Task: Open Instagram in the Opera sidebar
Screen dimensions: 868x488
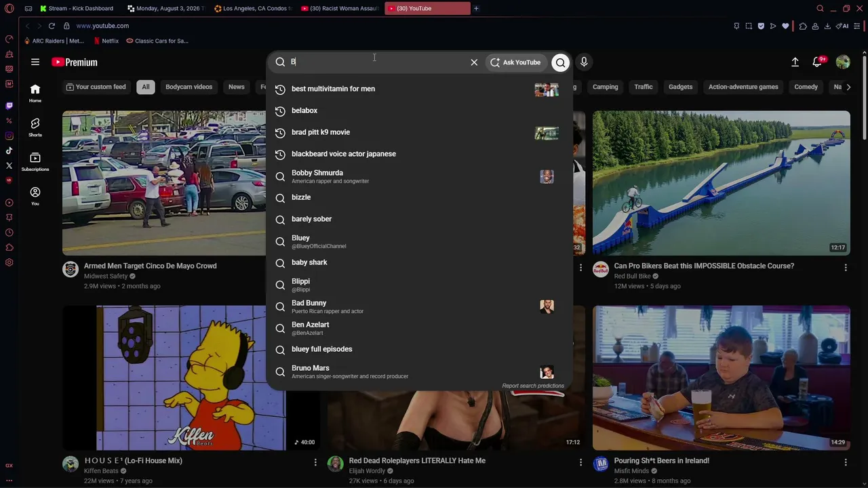Action: pos(9,136)
